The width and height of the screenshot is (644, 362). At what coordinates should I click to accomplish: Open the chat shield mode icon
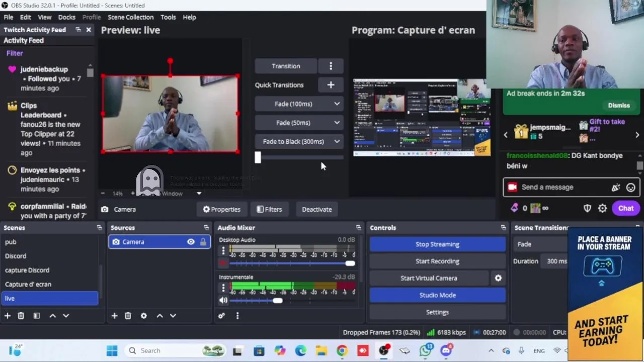tap(587, 208)
